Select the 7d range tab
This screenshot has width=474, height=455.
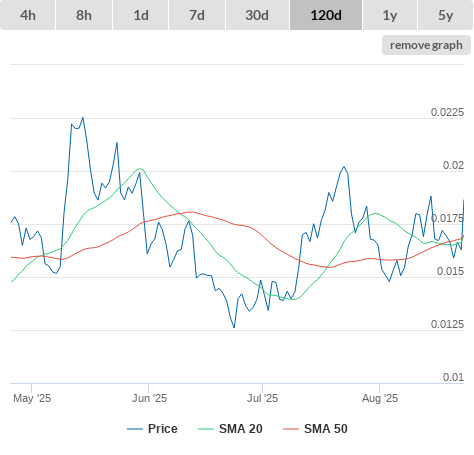tap(197, 15)
